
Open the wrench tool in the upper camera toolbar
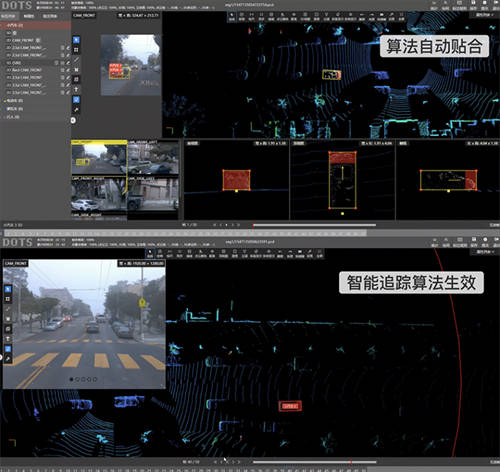[x=76, y=110]
